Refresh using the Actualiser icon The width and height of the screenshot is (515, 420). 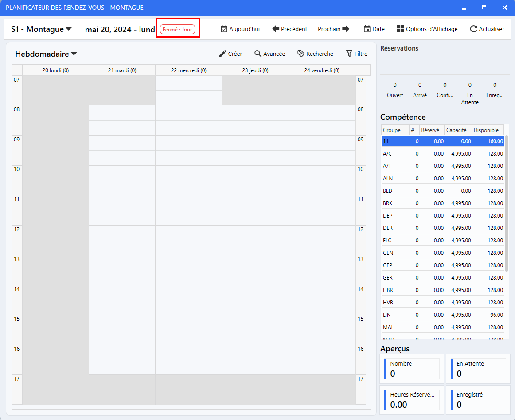pyautogui.click(x=473, y=29)
